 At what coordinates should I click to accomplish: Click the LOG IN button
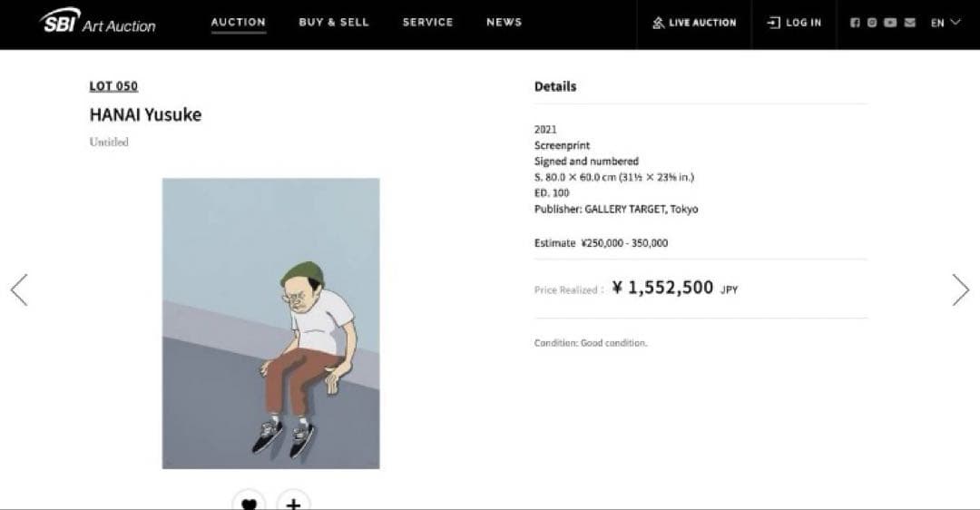pos(795,23)
